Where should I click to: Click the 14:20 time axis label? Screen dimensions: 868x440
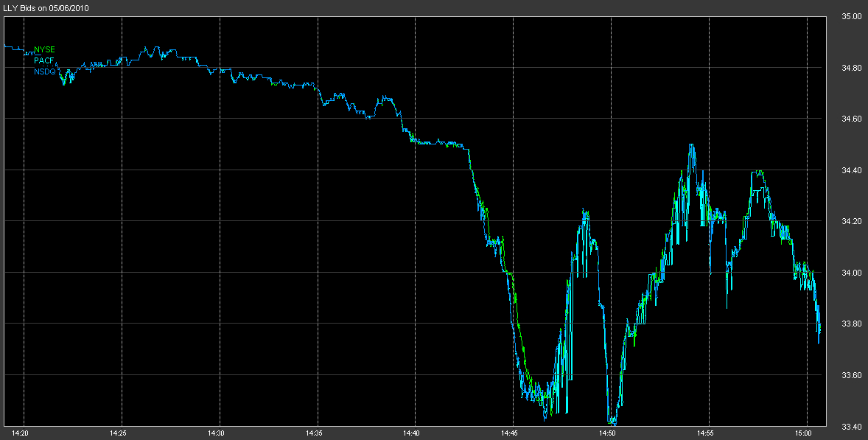(x=21, y=433)
